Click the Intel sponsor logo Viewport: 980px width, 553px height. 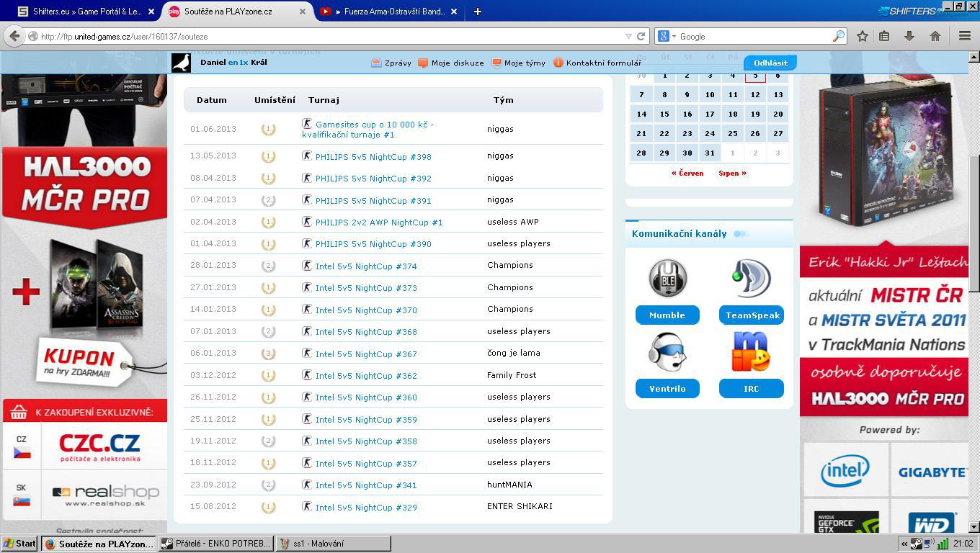(845, 471)
